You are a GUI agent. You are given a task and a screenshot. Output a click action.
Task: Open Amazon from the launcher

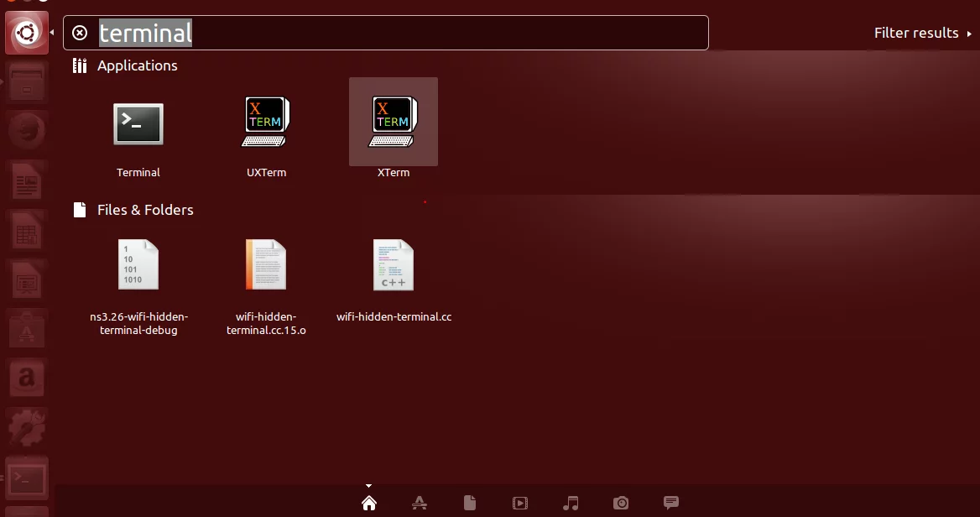coord(26,378)
